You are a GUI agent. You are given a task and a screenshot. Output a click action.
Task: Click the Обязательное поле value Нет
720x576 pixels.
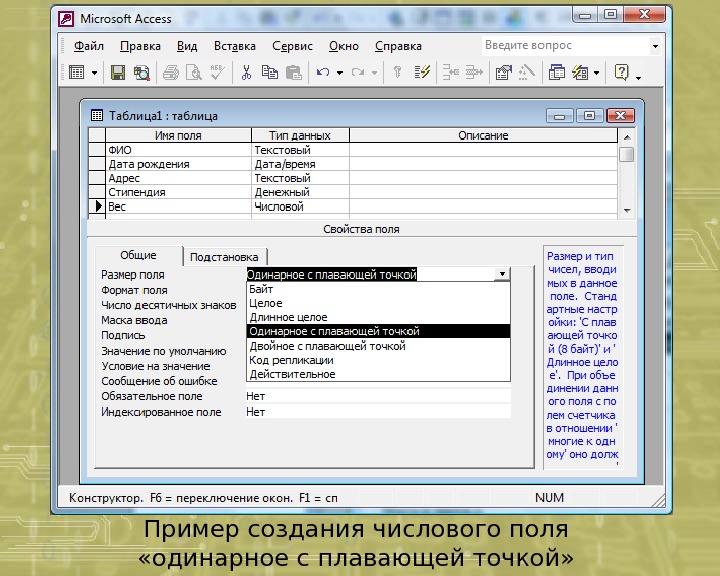378,396
